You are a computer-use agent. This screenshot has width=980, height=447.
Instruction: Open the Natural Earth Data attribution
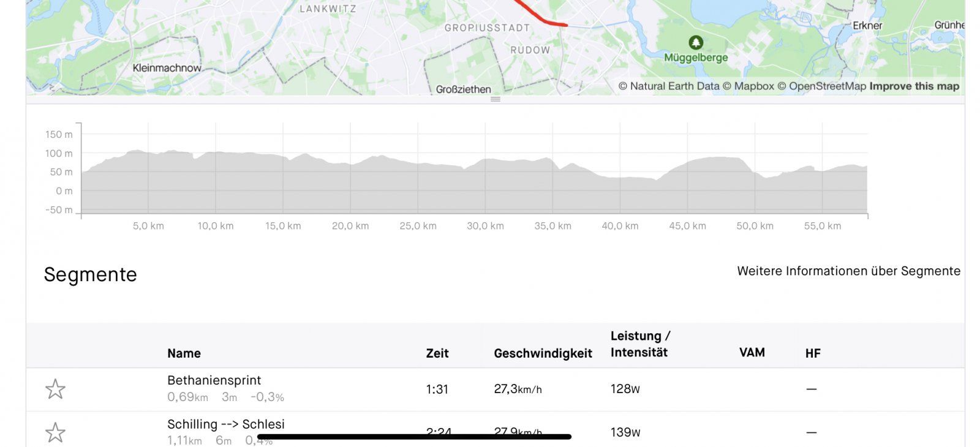(x=669, y=86)
